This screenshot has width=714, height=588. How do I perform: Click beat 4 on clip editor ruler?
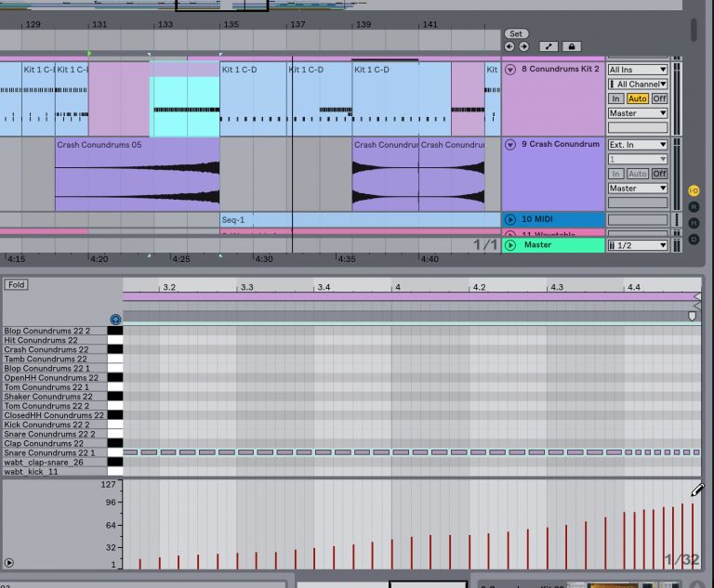pyautogui.click(x=398, y=287)
